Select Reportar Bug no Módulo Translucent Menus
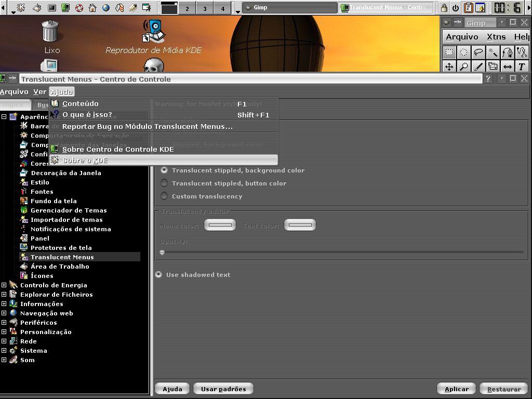This screenshot has width=532, height=399. [164, 126]
